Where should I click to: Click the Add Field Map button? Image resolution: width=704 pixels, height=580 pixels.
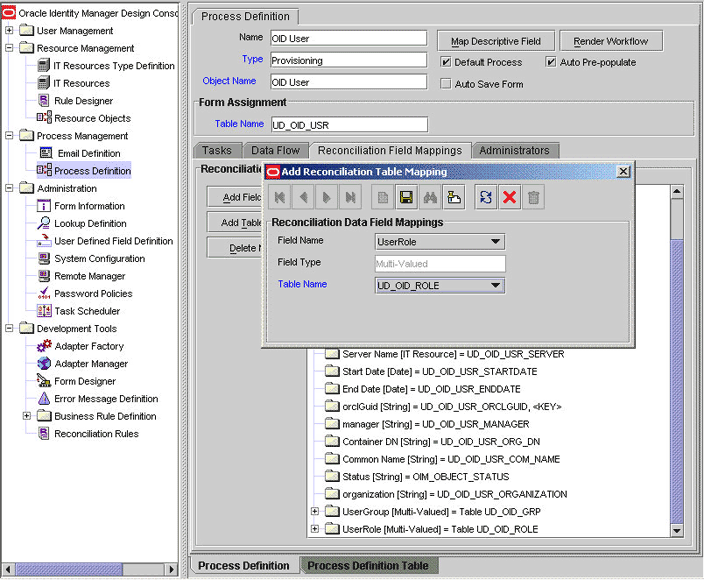point(235,197)
